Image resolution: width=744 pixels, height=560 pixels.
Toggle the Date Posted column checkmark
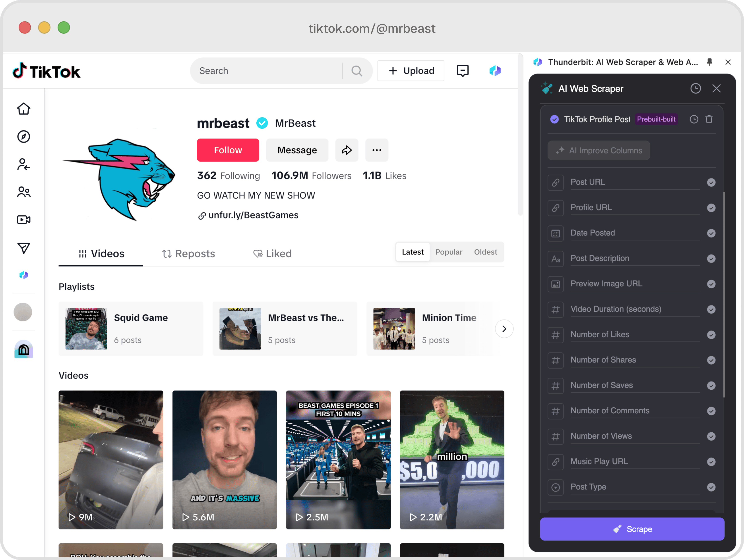(x=711, y=233)
